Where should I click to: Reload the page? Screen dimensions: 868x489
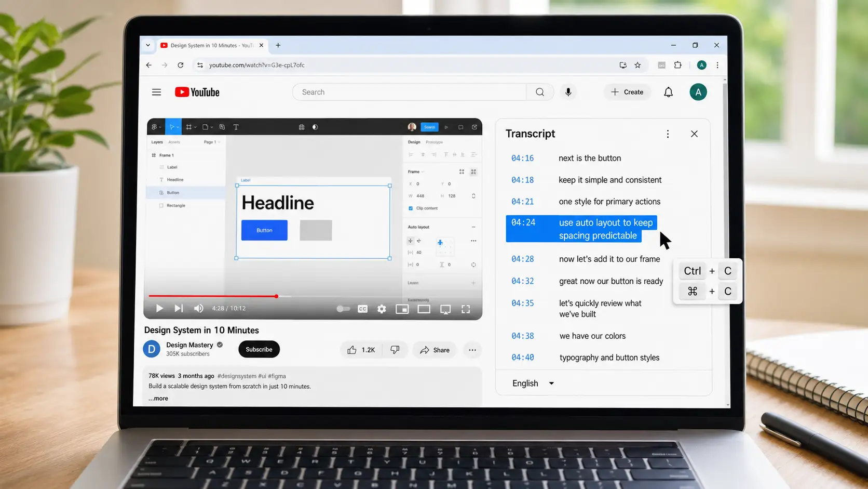point(181,65)
